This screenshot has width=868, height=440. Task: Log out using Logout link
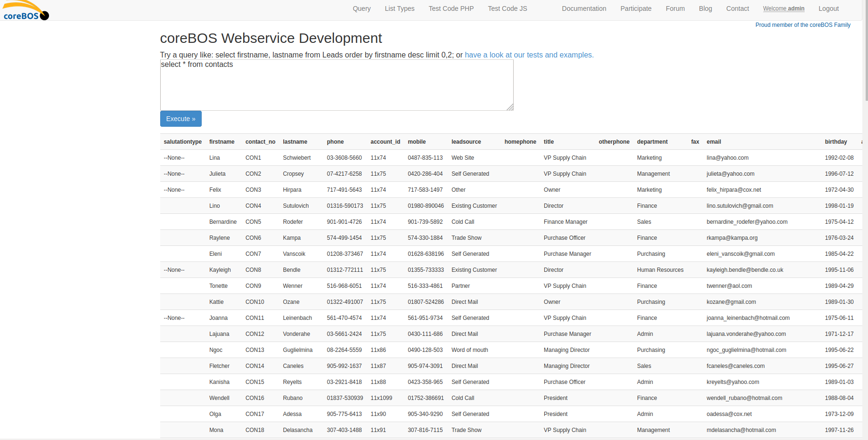click(828, 8)
